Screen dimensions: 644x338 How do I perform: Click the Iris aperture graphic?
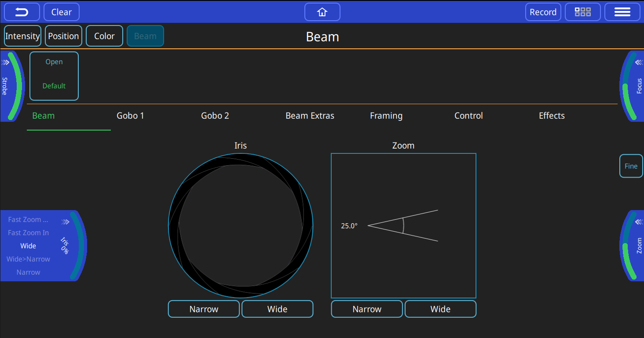click(241, 226)
